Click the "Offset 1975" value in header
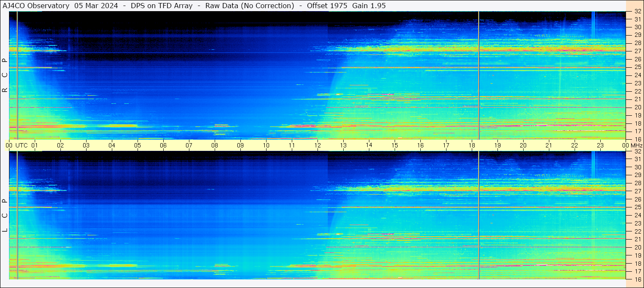This screenshot has height=288, width=644. (x=326, y=6)
